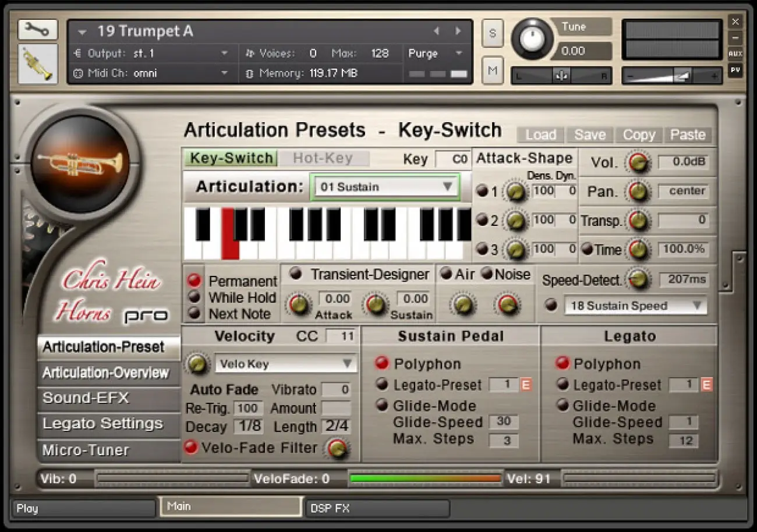Screen dimensions: 757x532
Task: Open the 18 Sustain Speed dropdown
Action: [636, 306]
